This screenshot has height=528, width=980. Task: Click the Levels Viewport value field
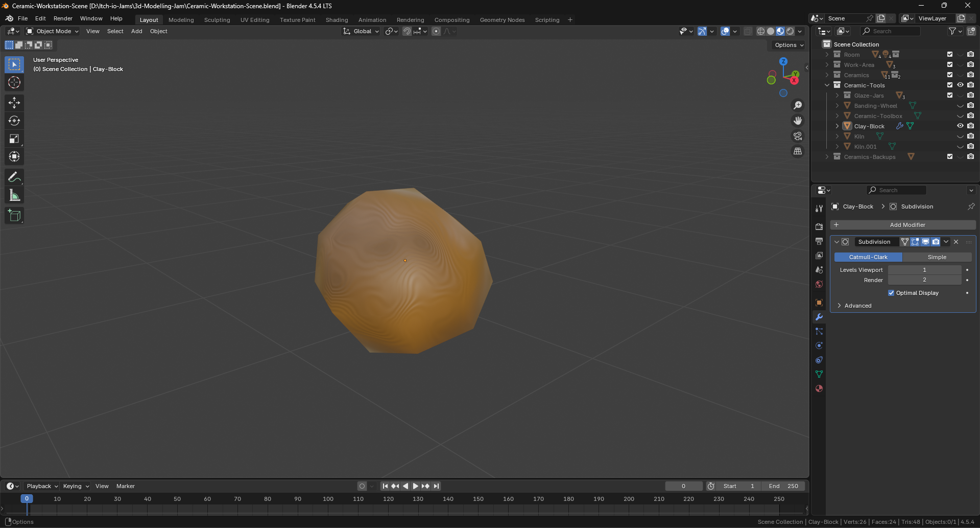point(924,270)
